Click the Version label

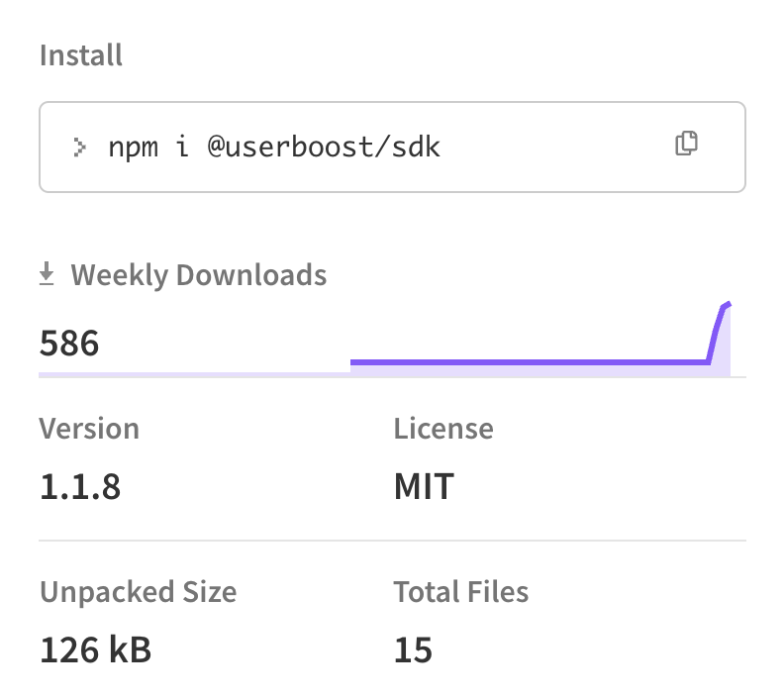(x=89, y=429)
